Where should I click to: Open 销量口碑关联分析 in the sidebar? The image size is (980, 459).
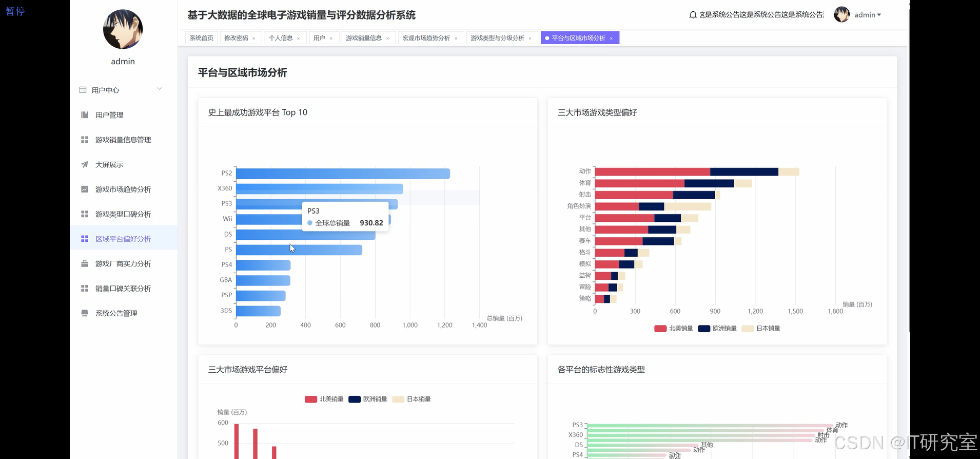coord(123,289)
